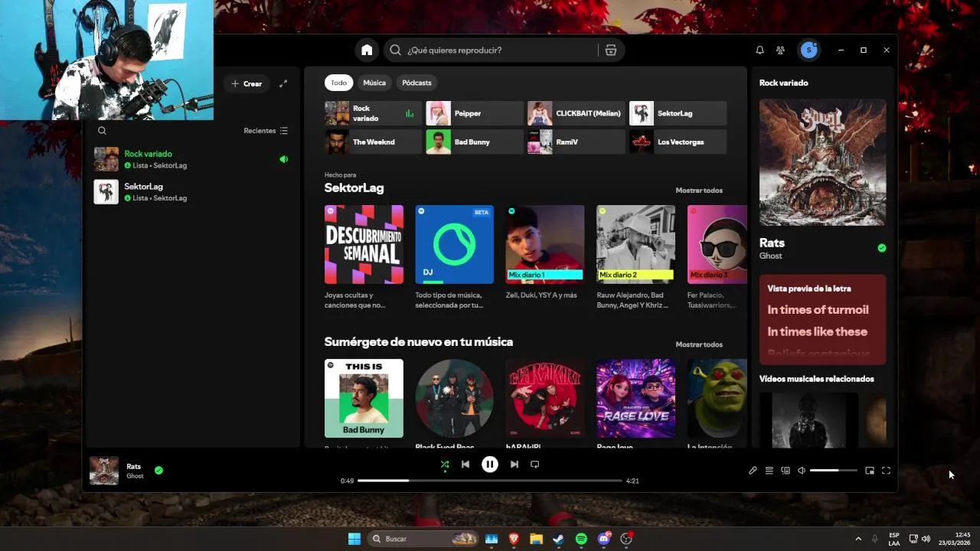Search within your library magnifier icon

click(x=102, y=131)
